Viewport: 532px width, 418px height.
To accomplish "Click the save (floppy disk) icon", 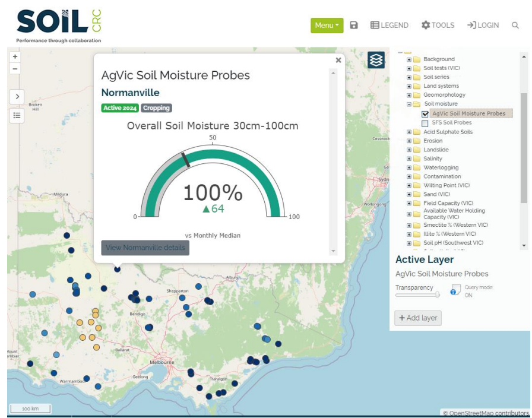I will click(354, 26).
